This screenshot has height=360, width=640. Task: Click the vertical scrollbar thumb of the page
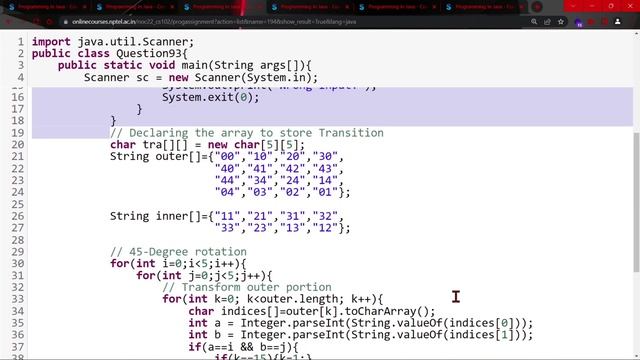[x=636, y=202]
